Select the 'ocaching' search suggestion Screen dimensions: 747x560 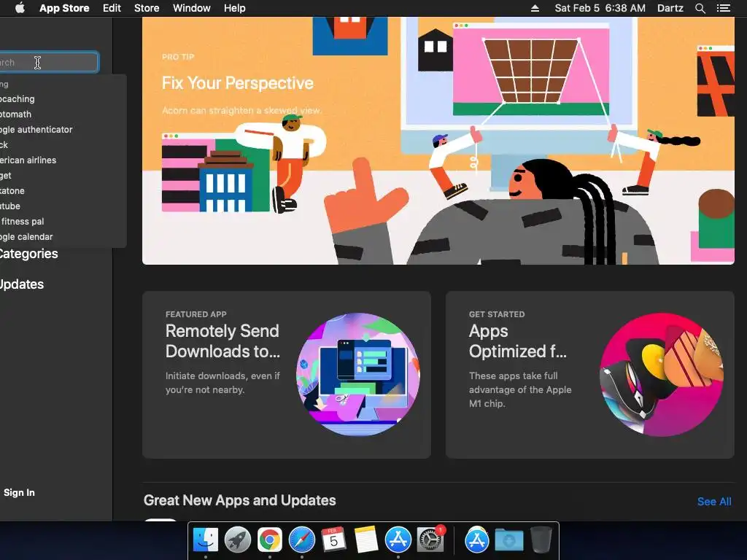[63, 99]
